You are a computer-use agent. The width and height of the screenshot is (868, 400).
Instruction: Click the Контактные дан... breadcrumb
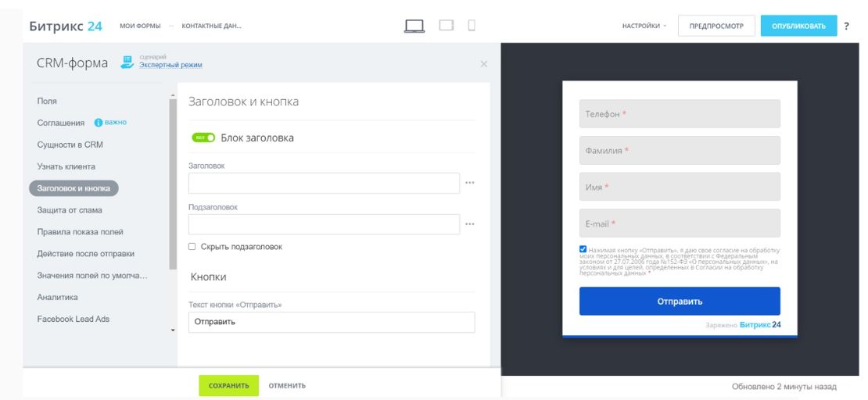[x=211, y=26]
